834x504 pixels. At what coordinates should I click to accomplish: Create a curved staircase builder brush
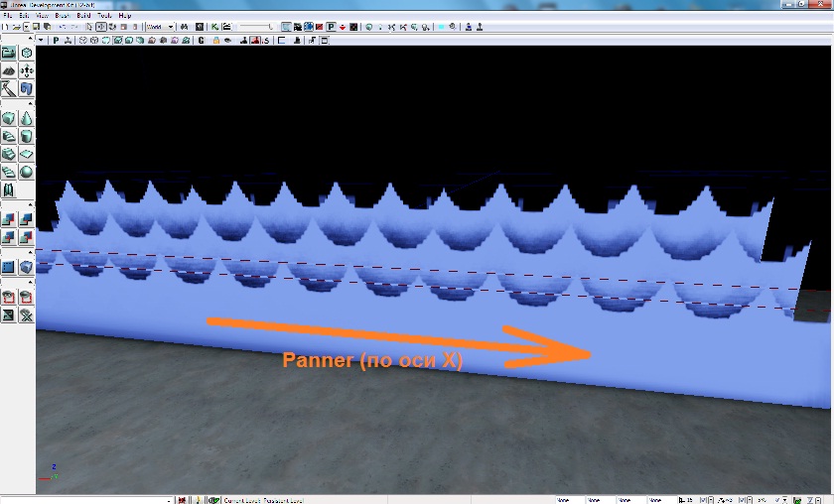pos(9,136)
